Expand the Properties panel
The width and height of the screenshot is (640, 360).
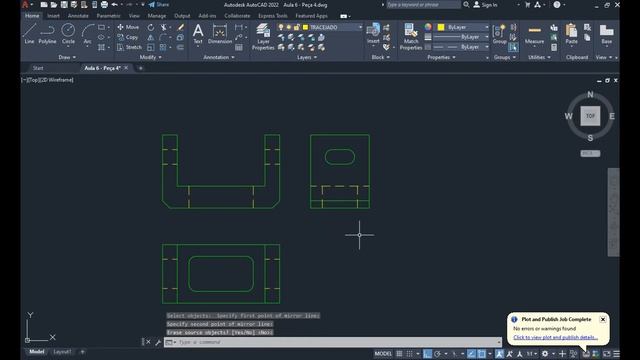coord(441,58)
